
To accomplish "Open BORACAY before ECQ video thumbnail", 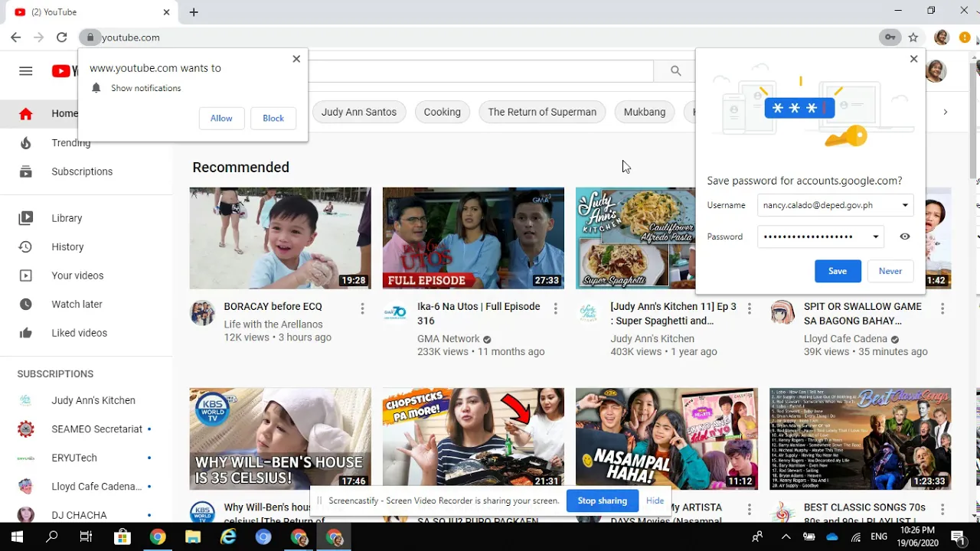I will click(x=280, y=238).
